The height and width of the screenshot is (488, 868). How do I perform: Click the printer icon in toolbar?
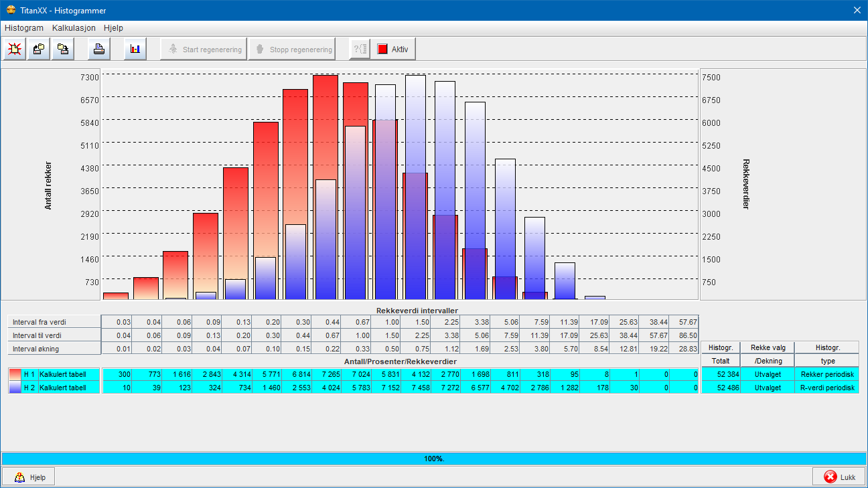[x=99, y=49]
